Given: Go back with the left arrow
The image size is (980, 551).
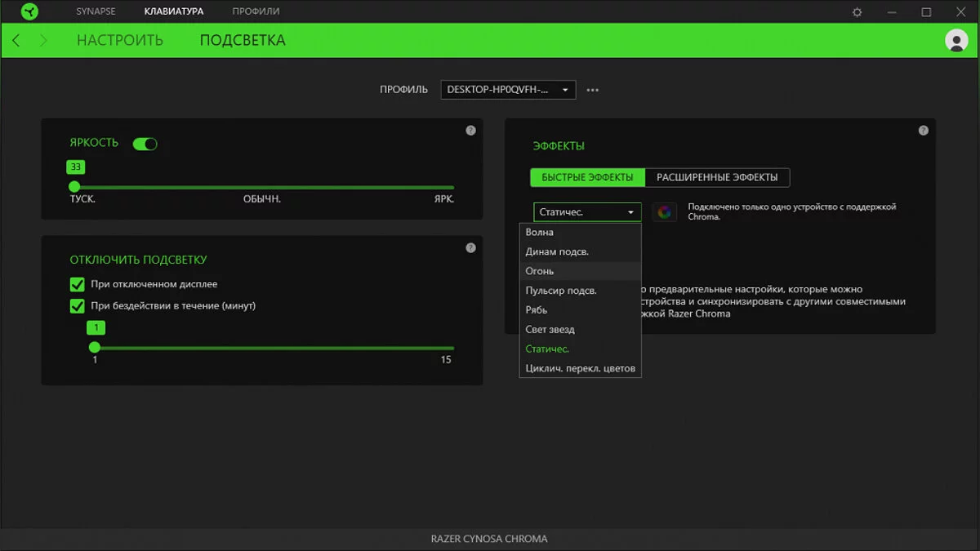Looking at the screenshot, I should tap(16, 41).
